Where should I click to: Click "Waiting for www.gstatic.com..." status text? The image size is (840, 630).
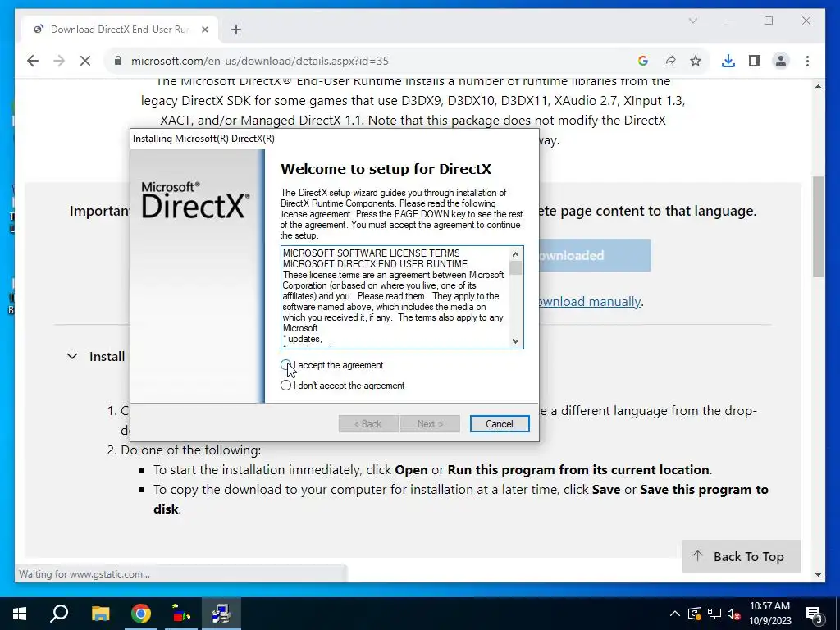point(84,573)
